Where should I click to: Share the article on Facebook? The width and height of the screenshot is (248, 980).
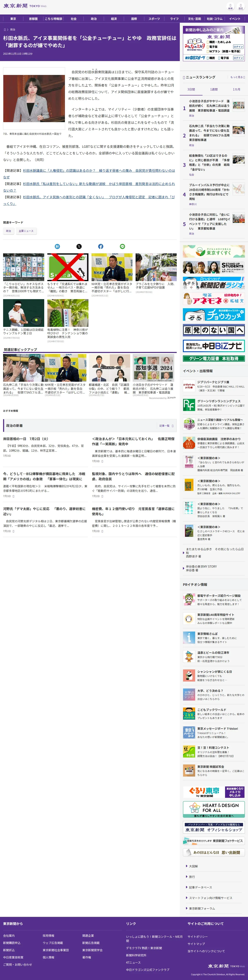pos(101,247)
